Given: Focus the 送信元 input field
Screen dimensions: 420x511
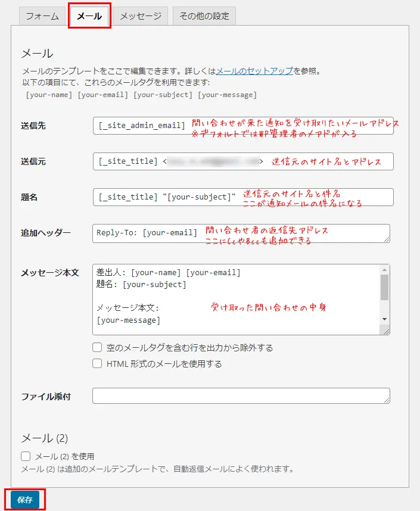Looking at the screenshot, I should point(243,161).
